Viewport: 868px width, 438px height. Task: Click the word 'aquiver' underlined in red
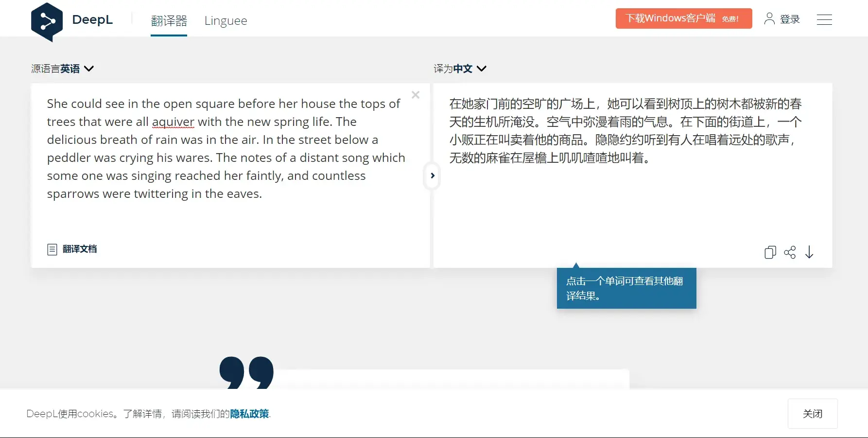173,122
